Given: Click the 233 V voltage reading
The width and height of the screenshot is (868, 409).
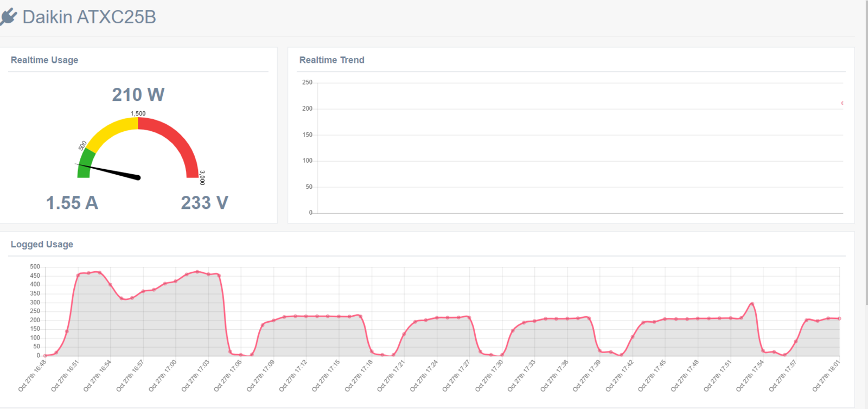Looking at the screenshot, I should (x=205, y=203).
